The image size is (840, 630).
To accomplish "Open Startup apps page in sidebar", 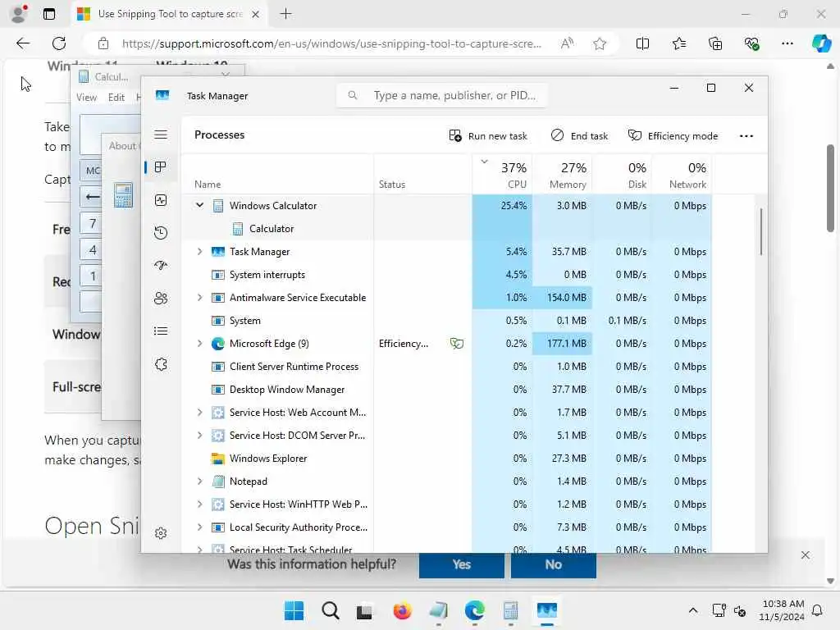I will click(x=161, y=265).
